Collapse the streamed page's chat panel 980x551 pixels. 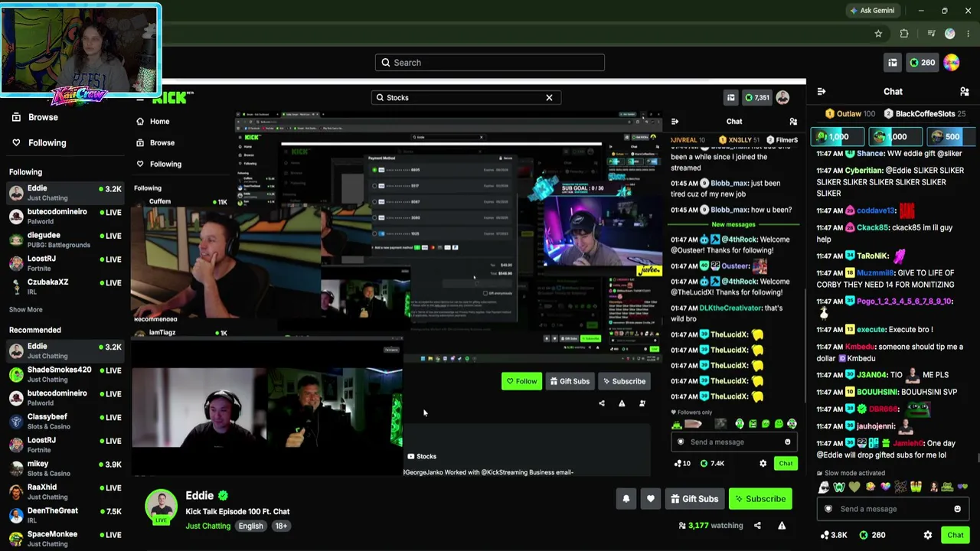[x=675, y=122]
